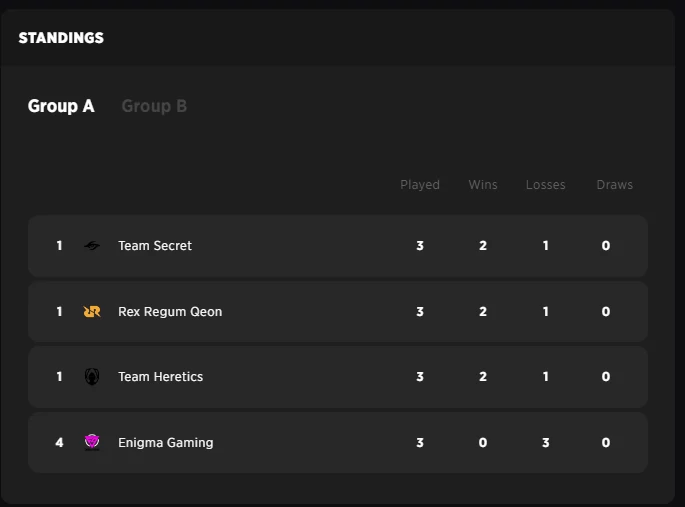Screen dimensions: 685x507
Task: Open the Team Secret team name link
Action: tap(155, 246)
